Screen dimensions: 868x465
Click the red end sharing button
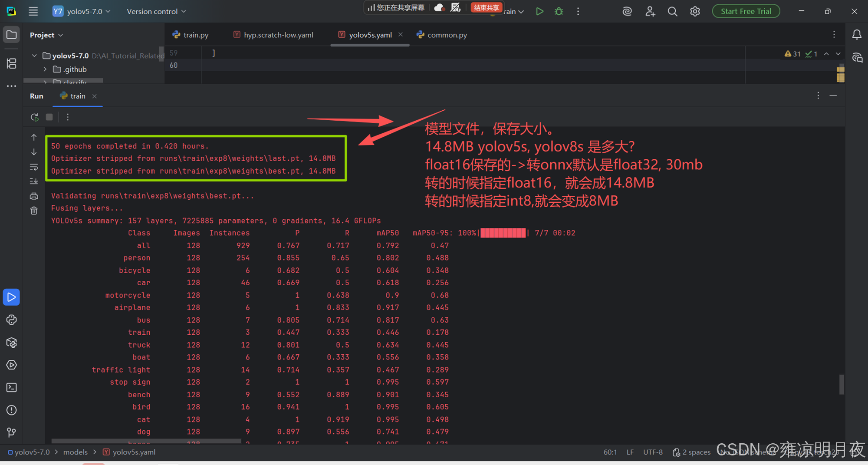pyautogui.click(x=486, y=7)
